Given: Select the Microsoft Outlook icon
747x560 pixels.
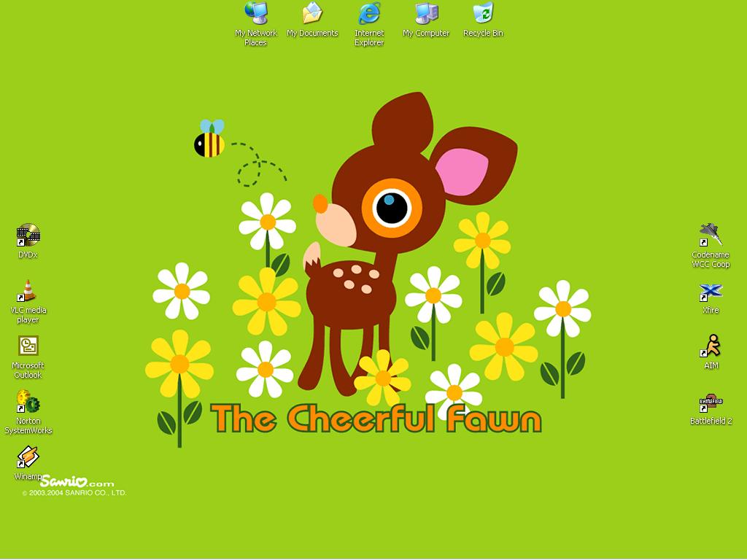Looking at the screenshot, I should [x=28, y=346].
